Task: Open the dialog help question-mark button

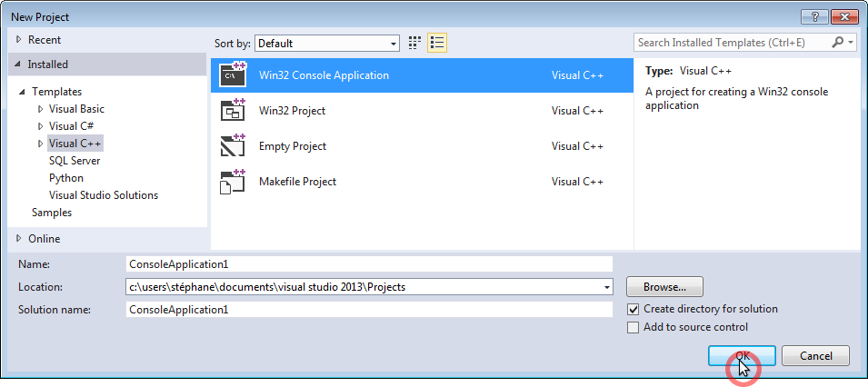Action: [813, 17]
